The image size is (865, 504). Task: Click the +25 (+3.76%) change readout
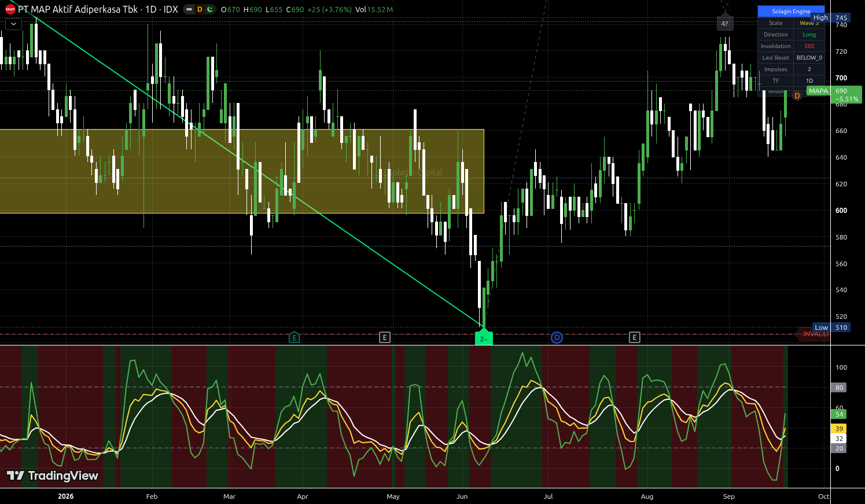coord(329,10)
